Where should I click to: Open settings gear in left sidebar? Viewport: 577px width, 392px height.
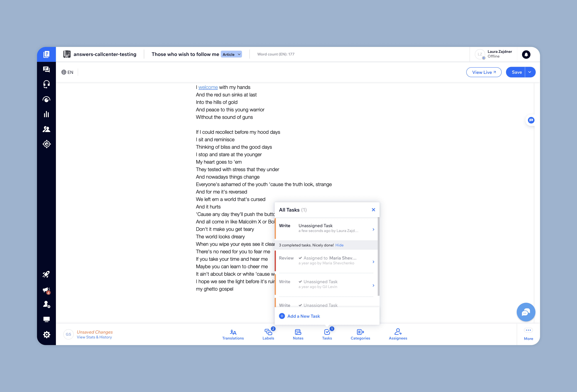click(46, 334)
